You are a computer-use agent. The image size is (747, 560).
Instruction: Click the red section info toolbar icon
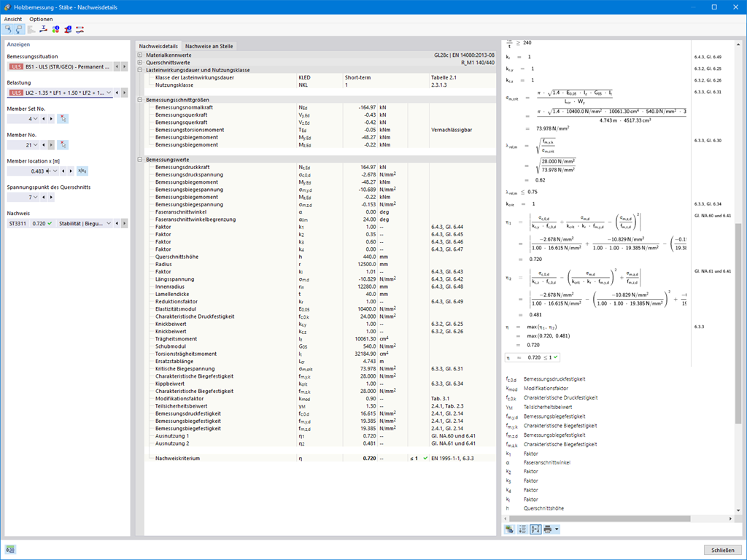pos(68,29)
